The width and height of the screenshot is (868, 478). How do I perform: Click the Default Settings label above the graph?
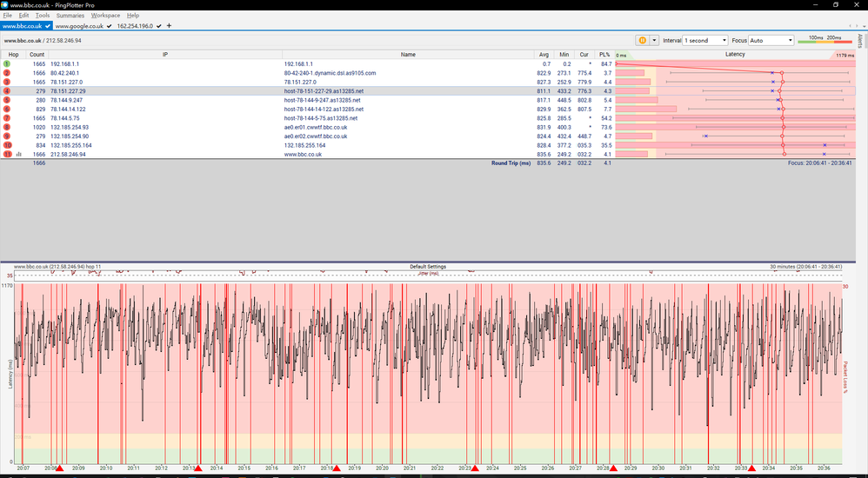coord(428,267)
